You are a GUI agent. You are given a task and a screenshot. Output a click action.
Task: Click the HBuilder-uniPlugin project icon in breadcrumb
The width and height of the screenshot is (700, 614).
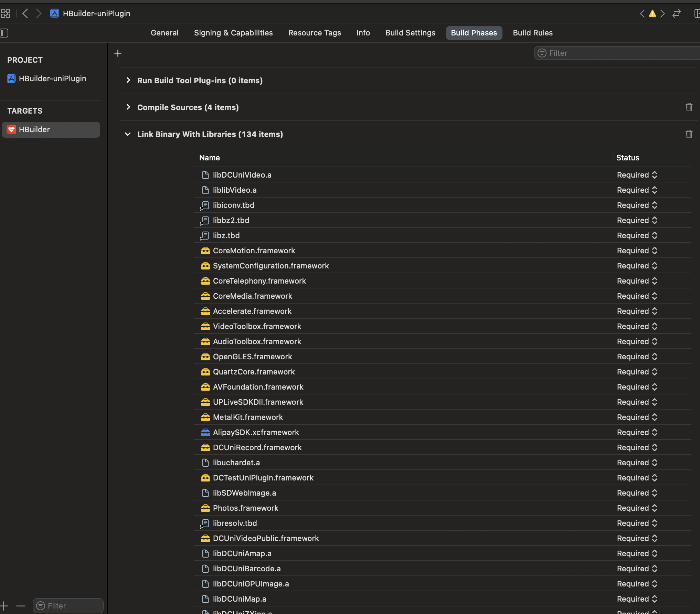[x=54, y=13]
